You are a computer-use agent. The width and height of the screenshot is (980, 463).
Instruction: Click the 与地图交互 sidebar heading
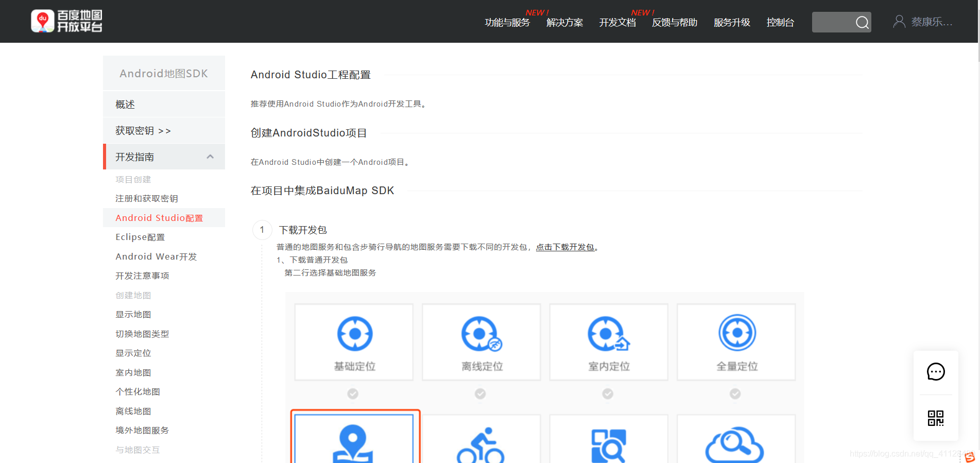pos(138,450)
